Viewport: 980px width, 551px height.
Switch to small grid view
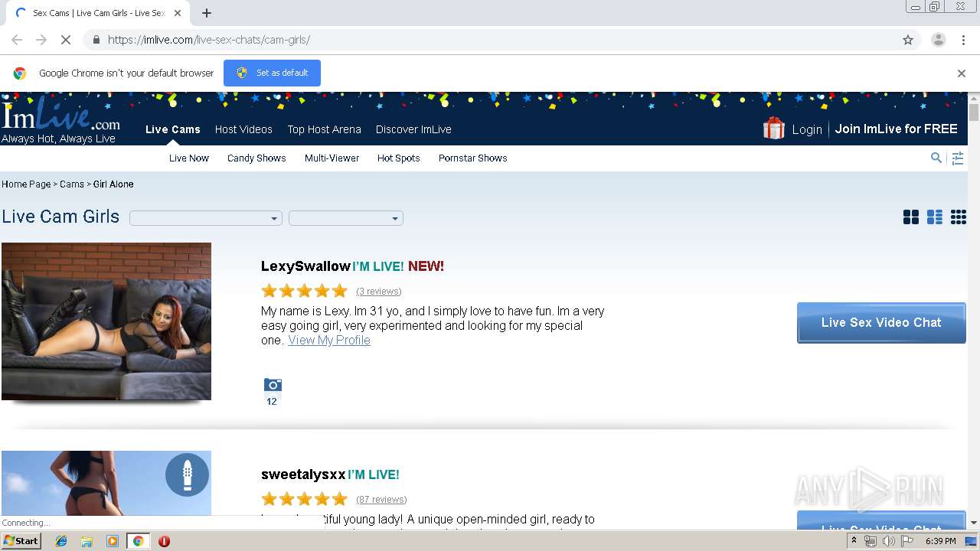point(959,217)
